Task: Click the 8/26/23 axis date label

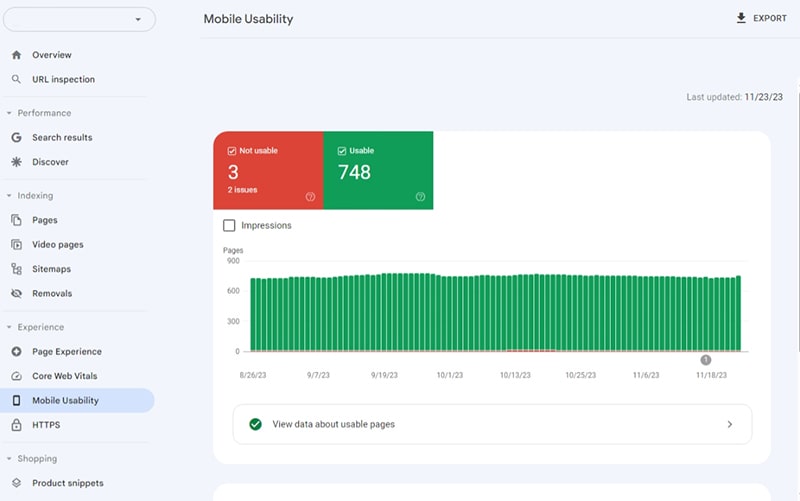Action: tap(253, 375)
